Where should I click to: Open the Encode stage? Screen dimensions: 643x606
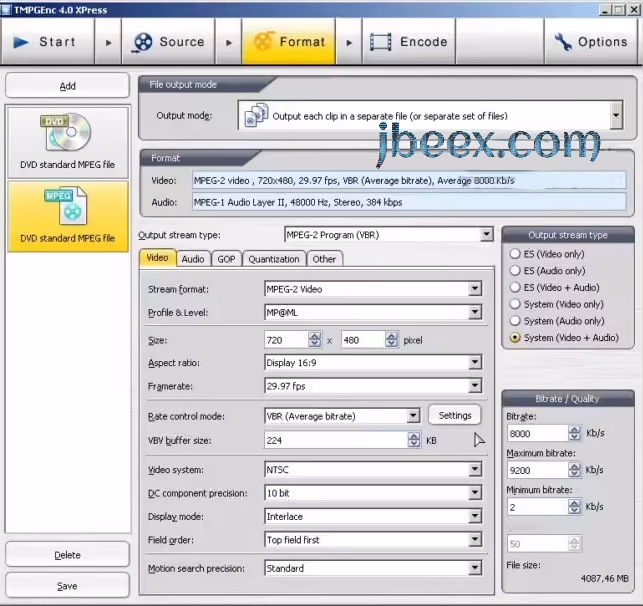pyautogui.click(x=409, y=41)
